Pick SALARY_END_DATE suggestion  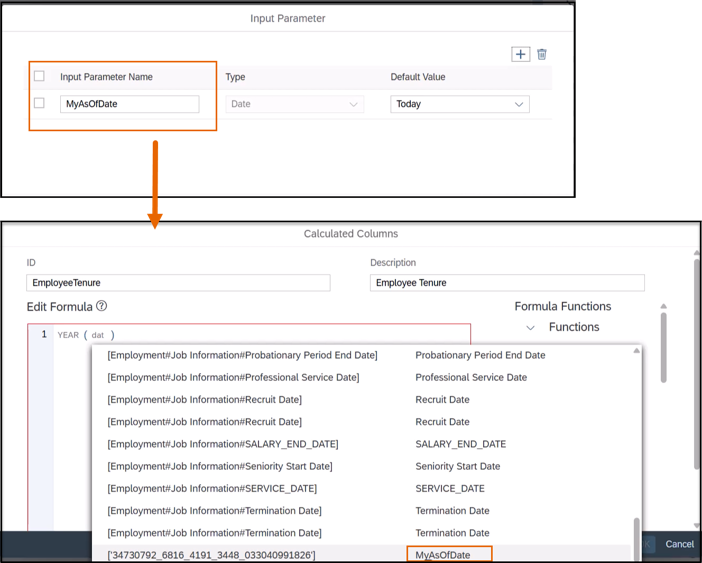click(x=460, y=444)
